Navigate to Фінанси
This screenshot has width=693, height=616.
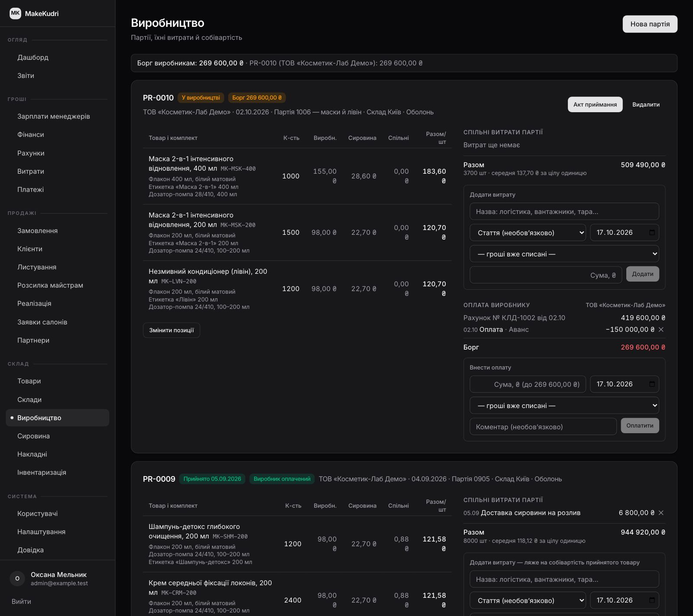tap(57, 135)
